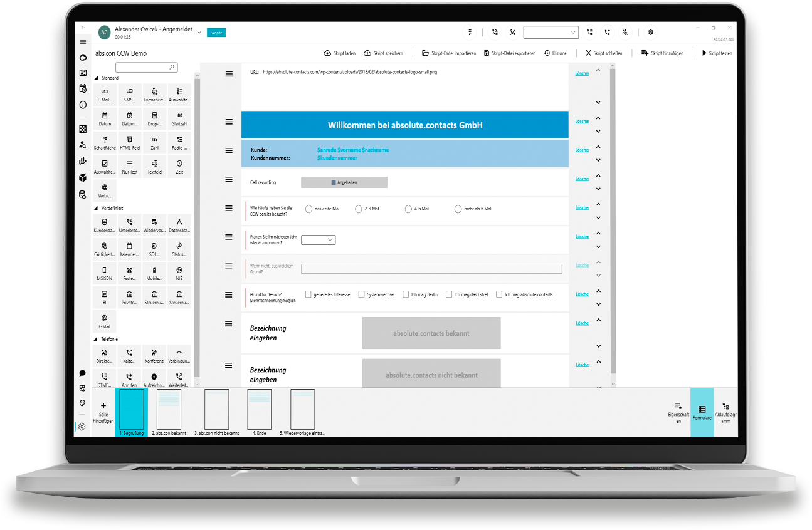Screen dimensions: 812x530
Task: Click 'Skript testen' to run the script
Action: [717, 53]
